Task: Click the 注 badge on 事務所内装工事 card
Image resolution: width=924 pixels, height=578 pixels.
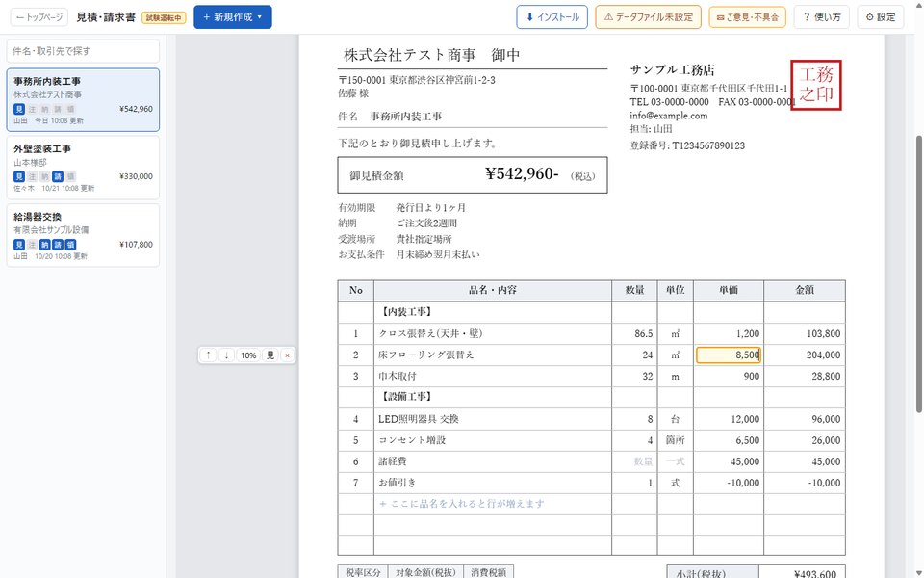Action: pyautogui.click(x=32, y=109)
